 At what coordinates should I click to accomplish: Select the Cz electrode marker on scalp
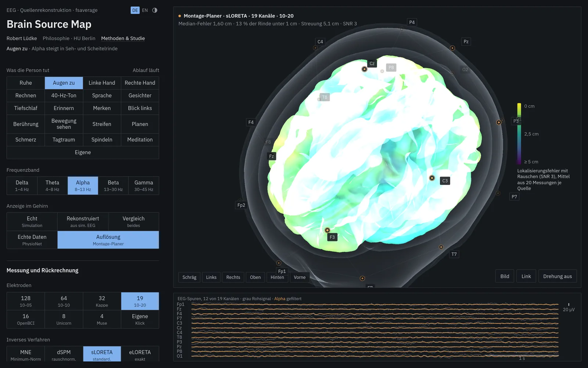point(364,69)
